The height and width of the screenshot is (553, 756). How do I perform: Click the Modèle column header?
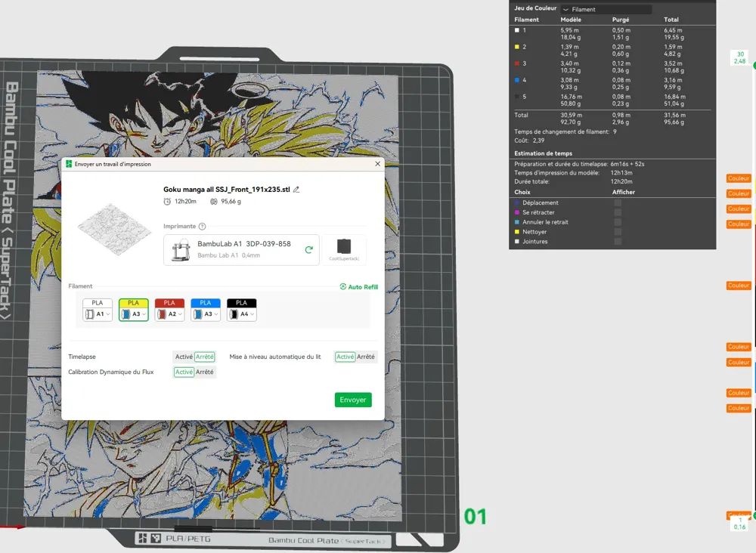pyautogui.click(x=571, y=20)
